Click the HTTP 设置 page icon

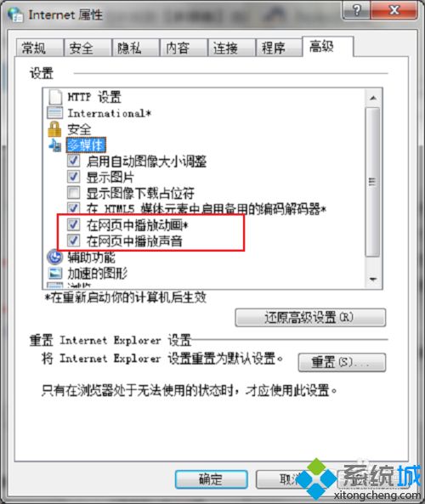[x=55, y=96]
